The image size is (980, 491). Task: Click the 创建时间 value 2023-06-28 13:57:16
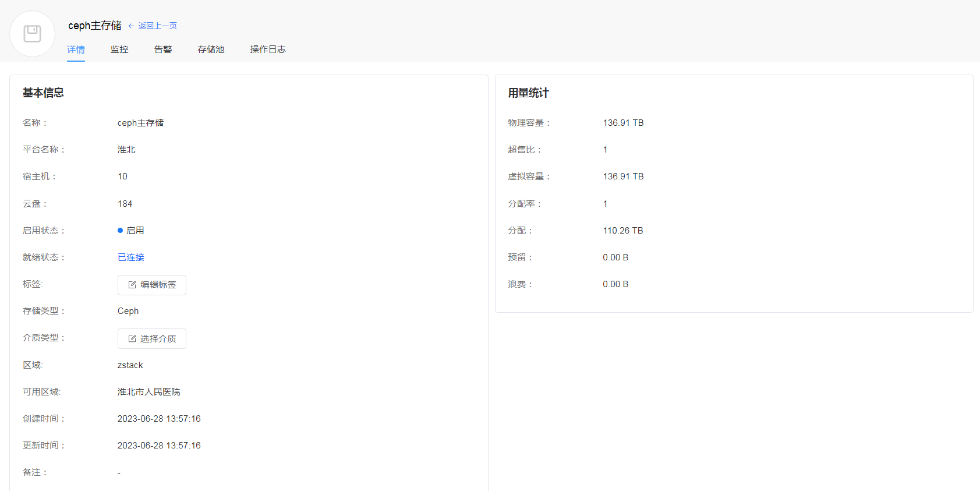(159, 419)
